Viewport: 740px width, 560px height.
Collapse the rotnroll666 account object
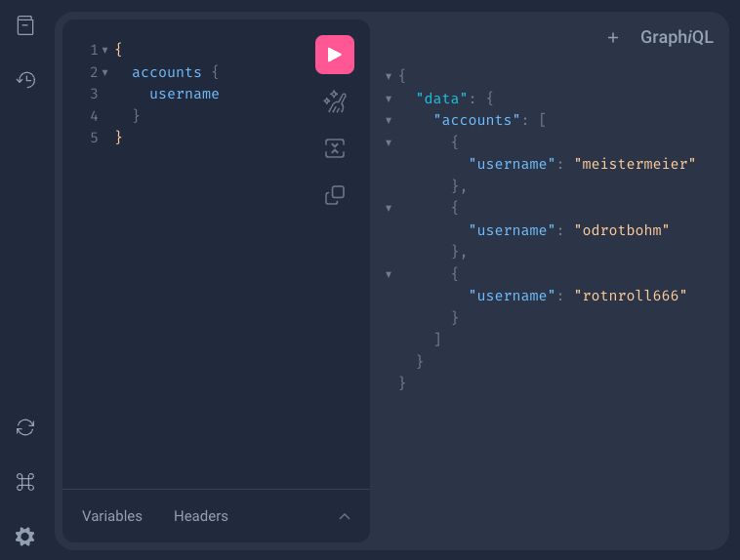click(x=389, y=274)
